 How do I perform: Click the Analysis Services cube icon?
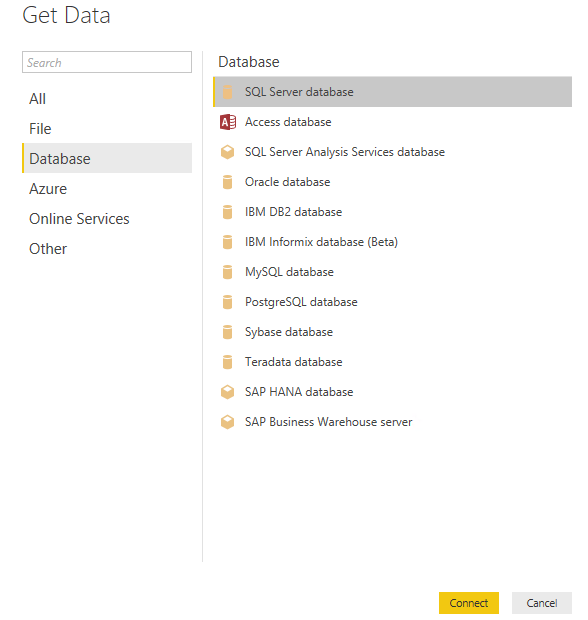pos(227,152)
